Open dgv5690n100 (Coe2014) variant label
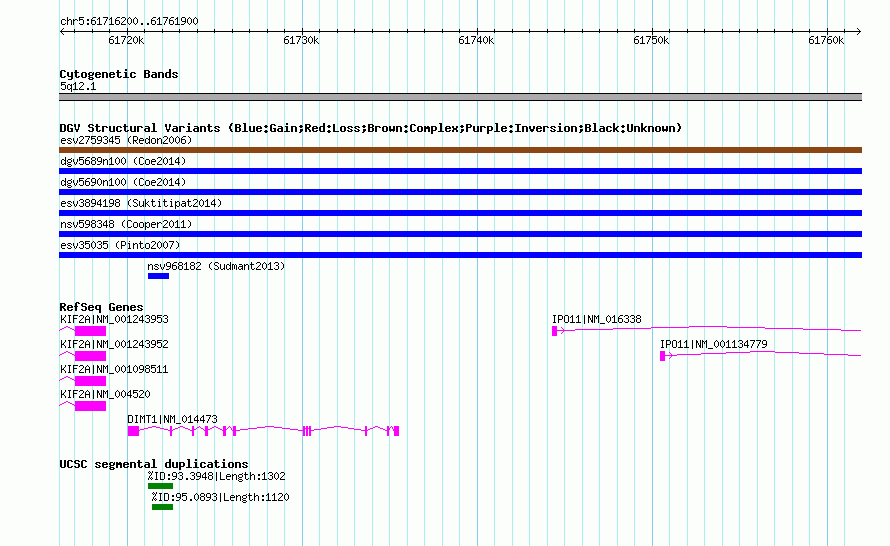890x546 pixels. coord(123,182)
